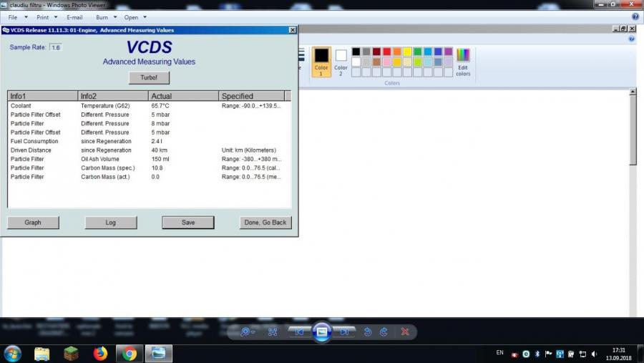
Task: Rotate the image counterclockwise
Action: click(x=368, y=331)
